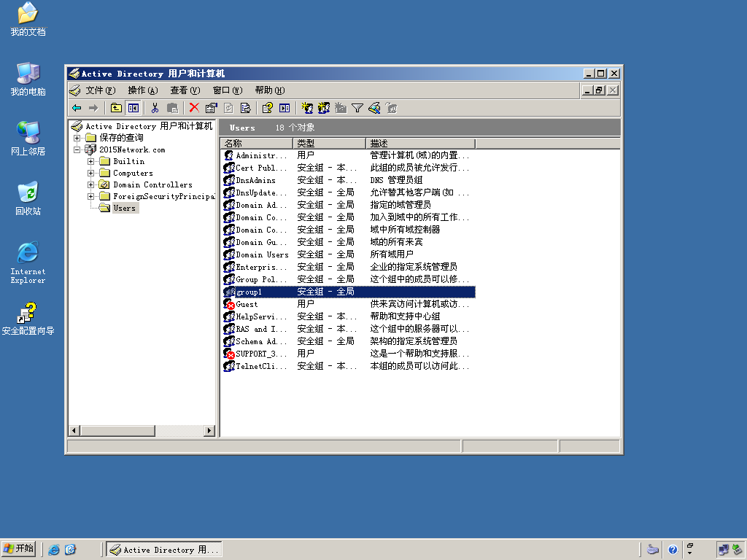Open the 操作(A) menu
747x560 pixels.
click(x=143, y=90)
